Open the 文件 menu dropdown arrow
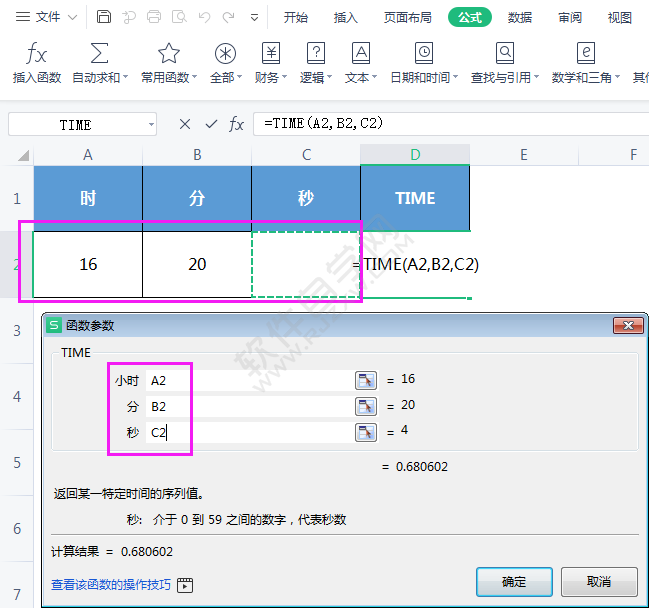Viewport: 649px width, 608px height. click(x=72, y=17)
